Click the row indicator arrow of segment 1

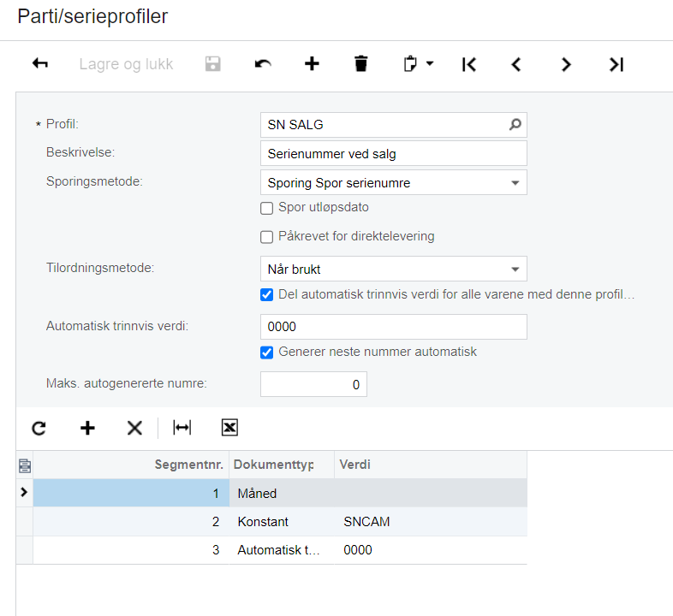(x=24, y=493)
